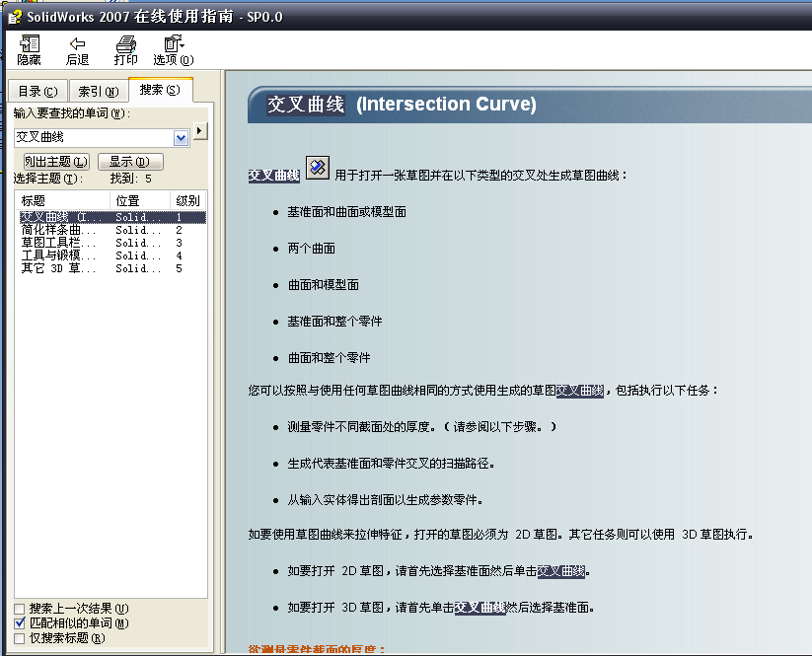This screenshot has width=812, height=656.
Task: Print the topic with 打印 icon
Action: 126,49
